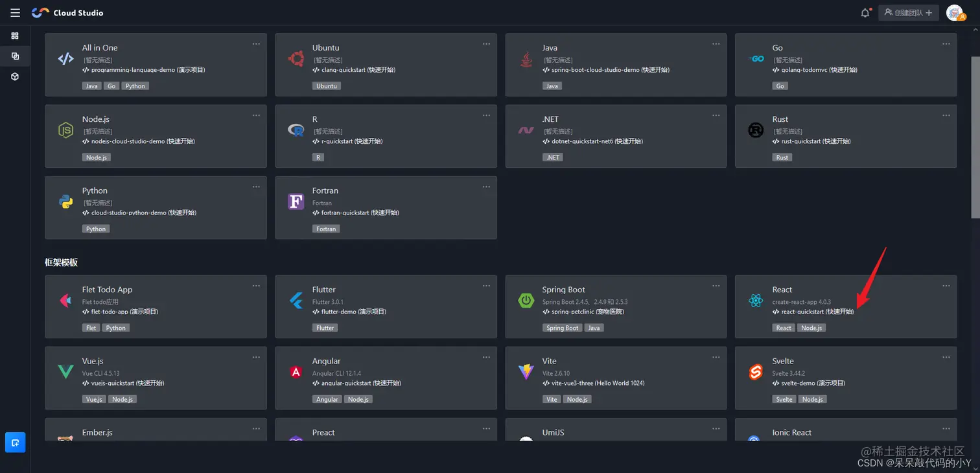Open the Rust card ellipsis menu
Viewport: 980px width, 473px height.
click(x=946, y=115)
